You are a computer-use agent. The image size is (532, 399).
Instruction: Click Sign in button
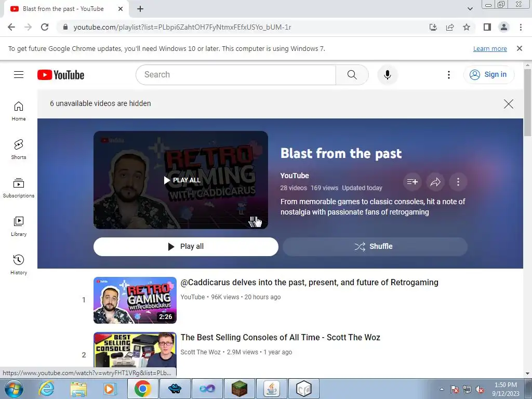488,75
